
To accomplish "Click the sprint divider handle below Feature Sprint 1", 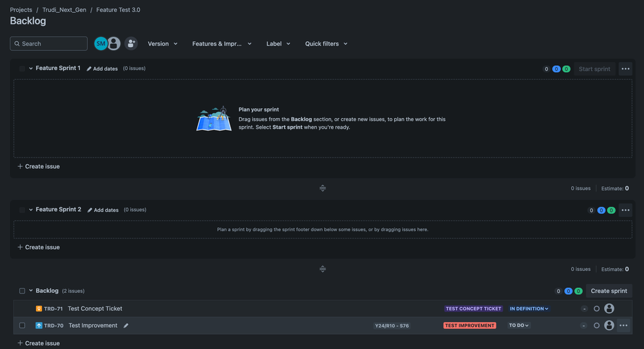I will click(x=322, y=188).
